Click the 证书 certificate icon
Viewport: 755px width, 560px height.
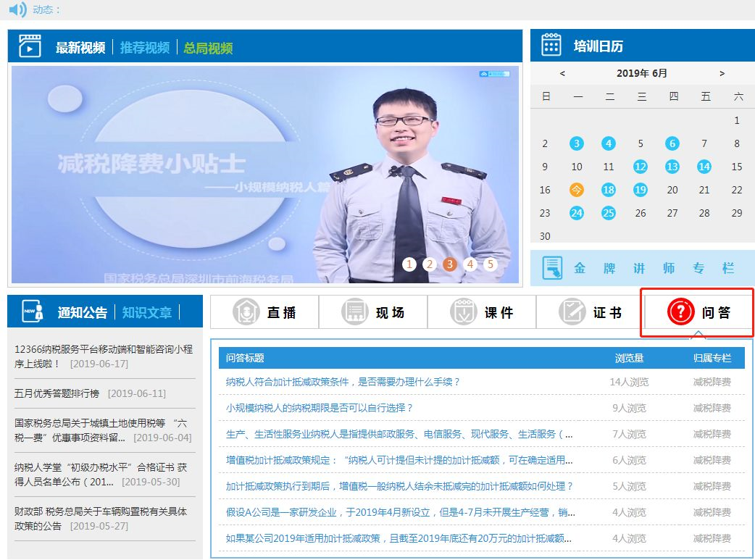tap(572, 312)
